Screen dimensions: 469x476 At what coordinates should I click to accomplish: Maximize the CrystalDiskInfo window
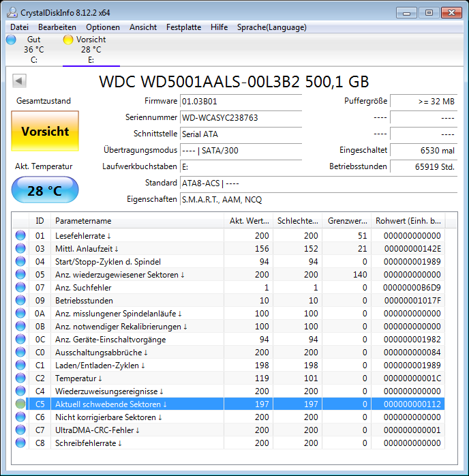pos(429,13)
